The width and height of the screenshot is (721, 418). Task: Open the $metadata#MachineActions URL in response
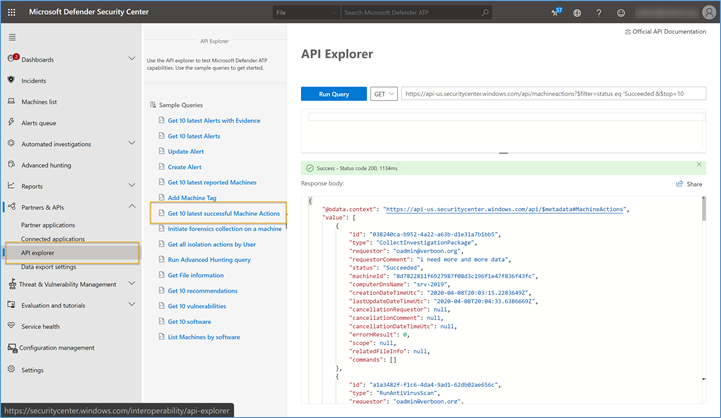pos(504,209)
